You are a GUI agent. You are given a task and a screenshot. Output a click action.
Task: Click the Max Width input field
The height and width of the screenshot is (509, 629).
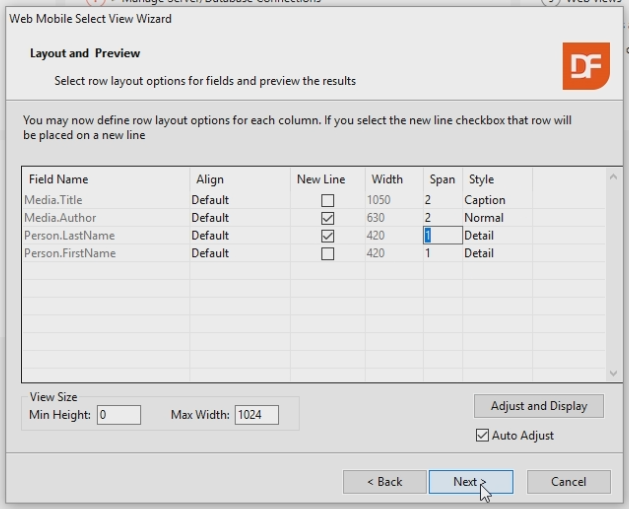[x=255, y=415]
